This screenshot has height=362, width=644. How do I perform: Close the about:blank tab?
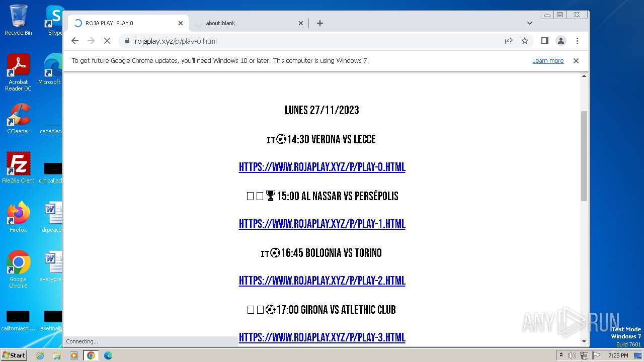pyautogui.click(x=301, y=23)
